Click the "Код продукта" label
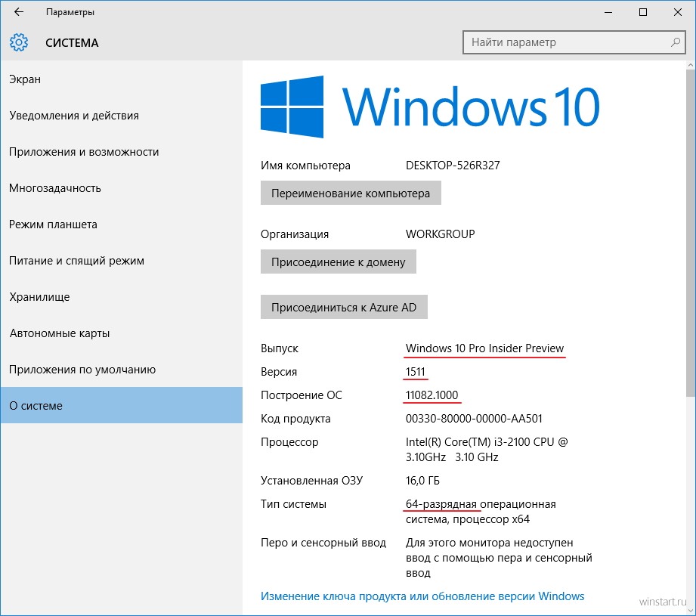This screenshot has height=616, width=696. click(295, 419)
